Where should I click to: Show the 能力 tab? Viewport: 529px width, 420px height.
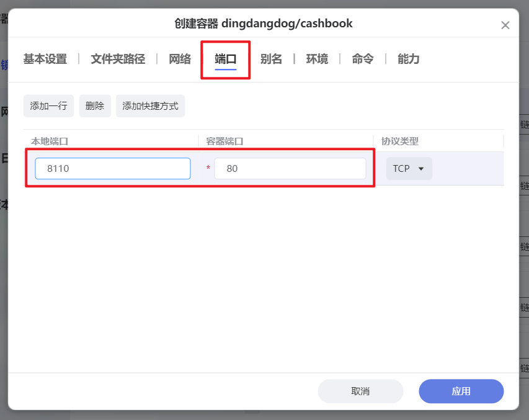[408, 59]
